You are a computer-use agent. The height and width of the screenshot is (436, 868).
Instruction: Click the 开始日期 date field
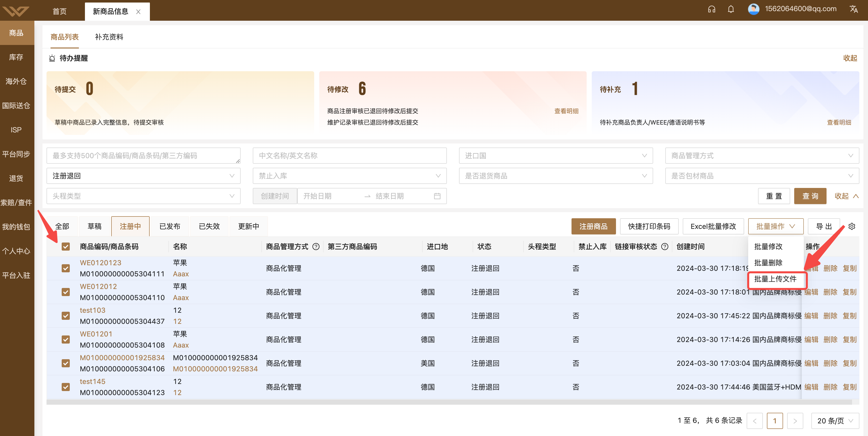point(330,196)
